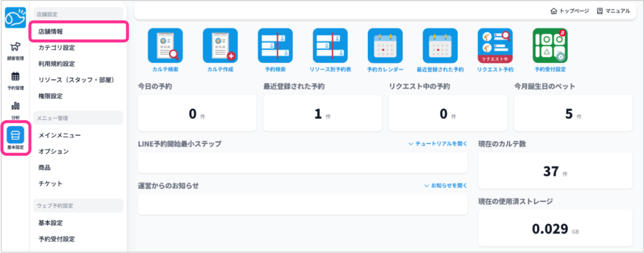The width and height of the screenshot is (644, 253).
Task: Open the 予約カレンダー icon
Action: point(385,46)
